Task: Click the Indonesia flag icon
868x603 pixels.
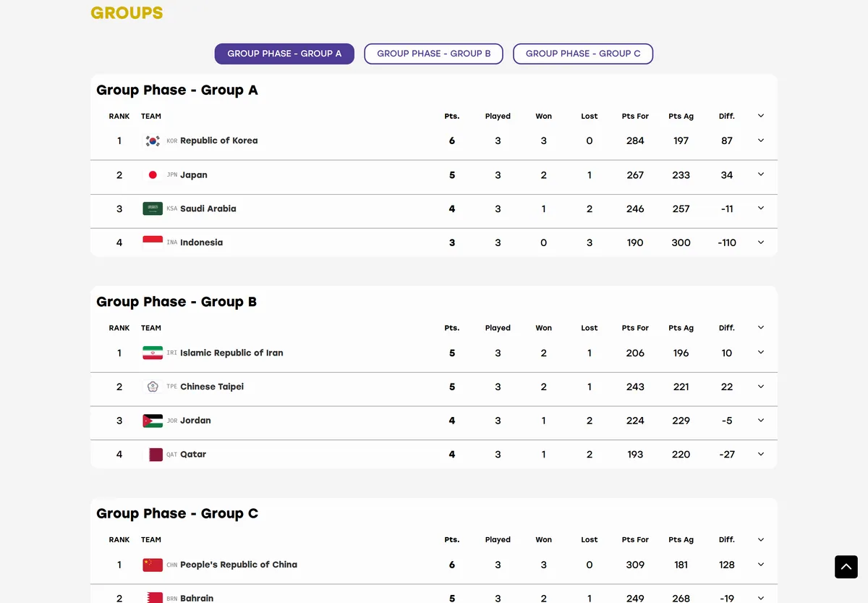Action: point(153,243)
